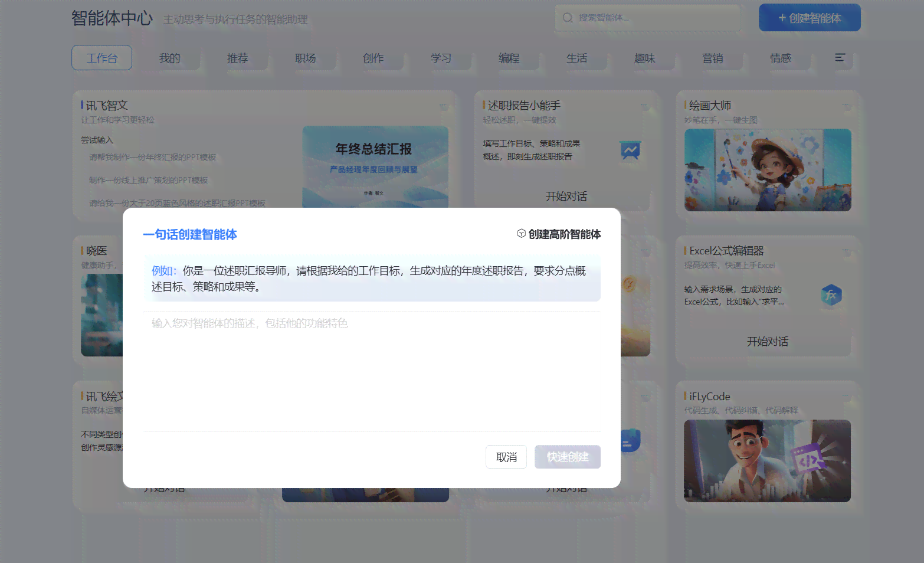
Task: Click the 述职报告小能手 card title
Action: point(524,105)
